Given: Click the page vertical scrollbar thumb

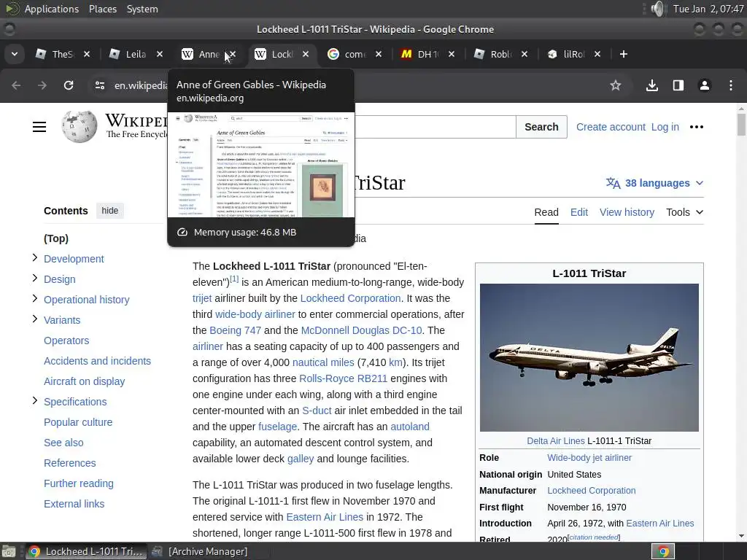Looking at the screenshot, I should 741,125.
